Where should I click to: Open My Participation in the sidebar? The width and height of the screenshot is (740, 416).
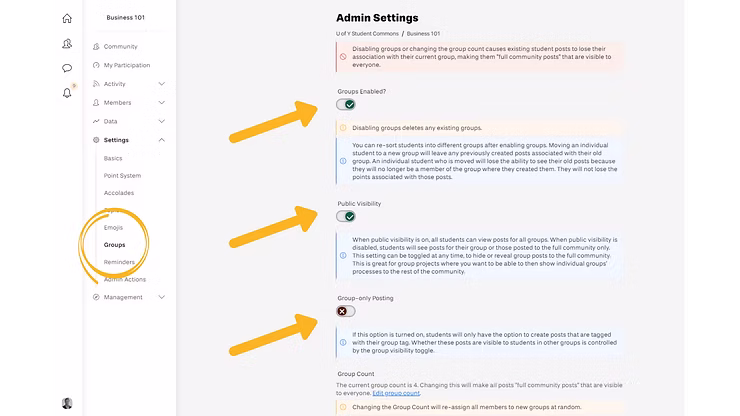[126, 65]
